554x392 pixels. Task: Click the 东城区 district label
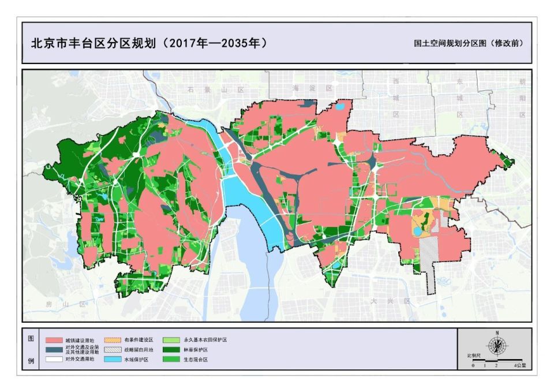[x=460, y=98]
